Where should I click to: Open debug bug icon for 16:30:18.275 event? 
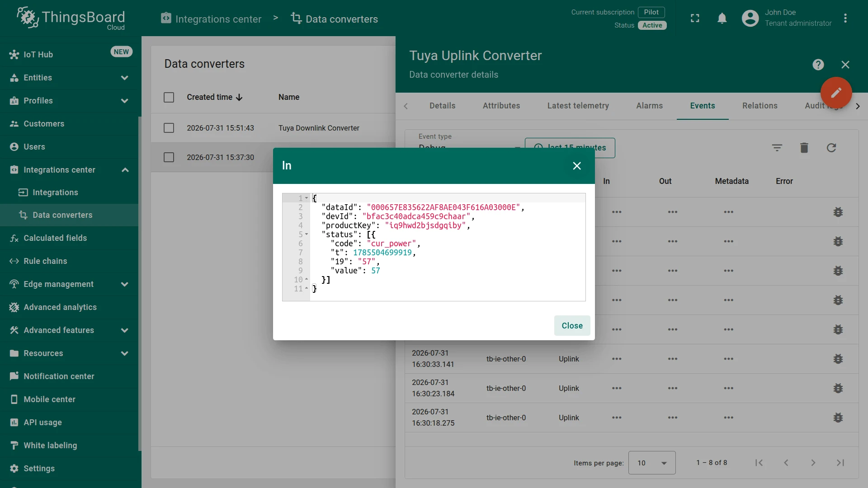click(838, 418)
